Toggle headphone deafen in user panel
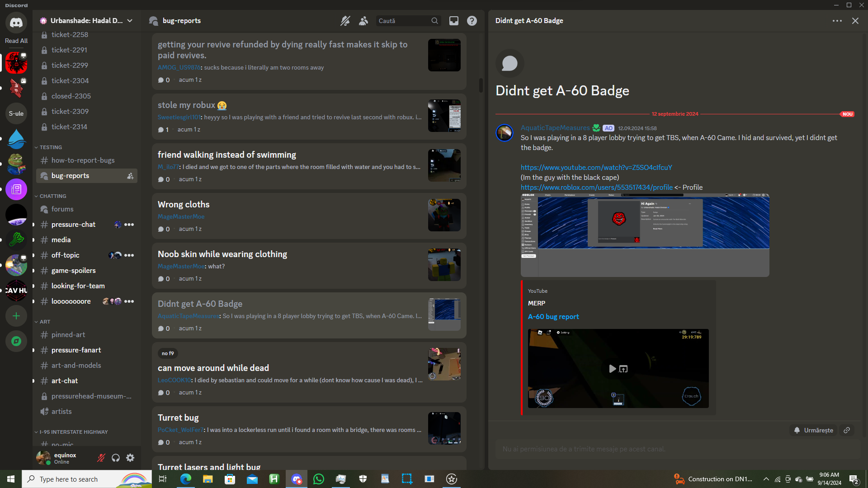 pos(116,458)
